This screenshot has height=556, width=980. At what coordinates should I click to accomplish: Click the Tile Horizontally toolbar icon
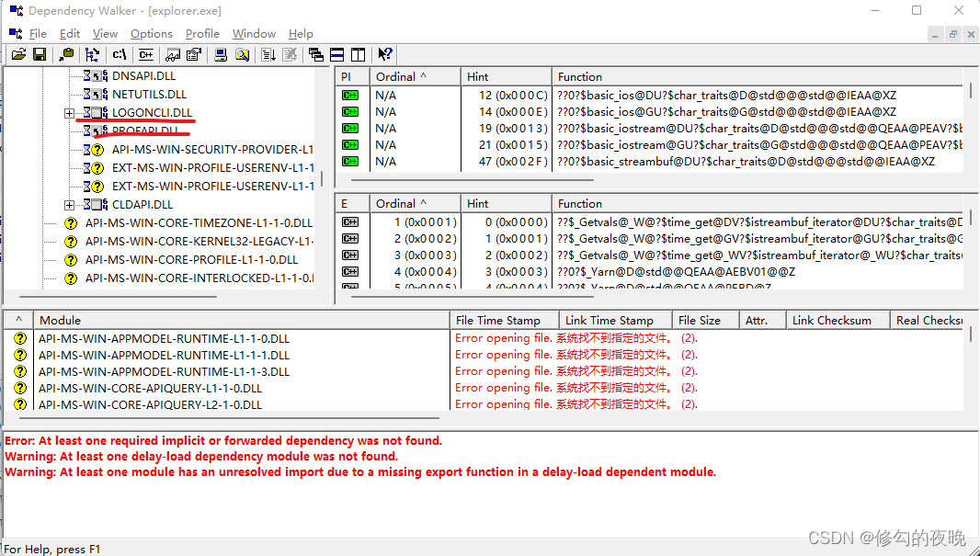tap(336, 54)
